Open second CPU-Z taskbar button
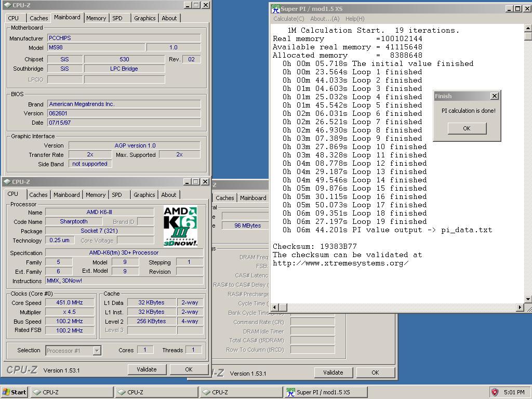 (156, 392)
